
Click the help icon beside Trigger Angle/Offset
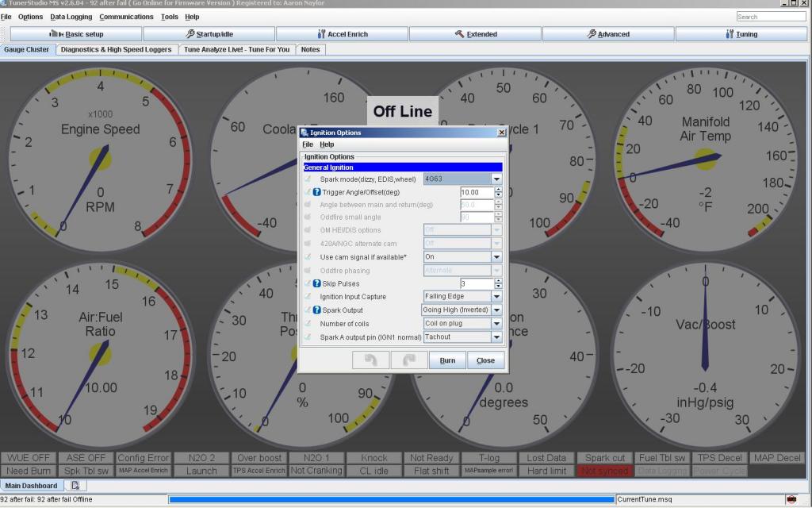(x=316, y=192)
